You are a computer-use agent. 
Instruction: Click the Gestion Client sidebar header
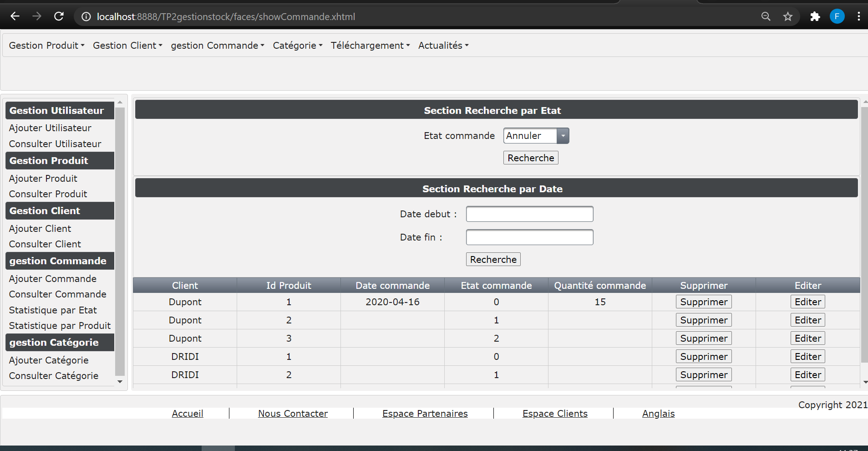pos(60,211)
